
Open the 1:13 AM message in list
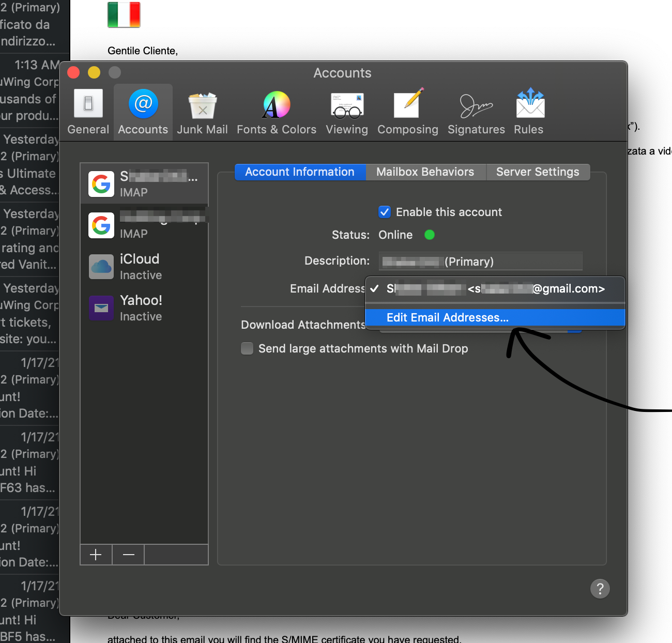click(30, 90)
